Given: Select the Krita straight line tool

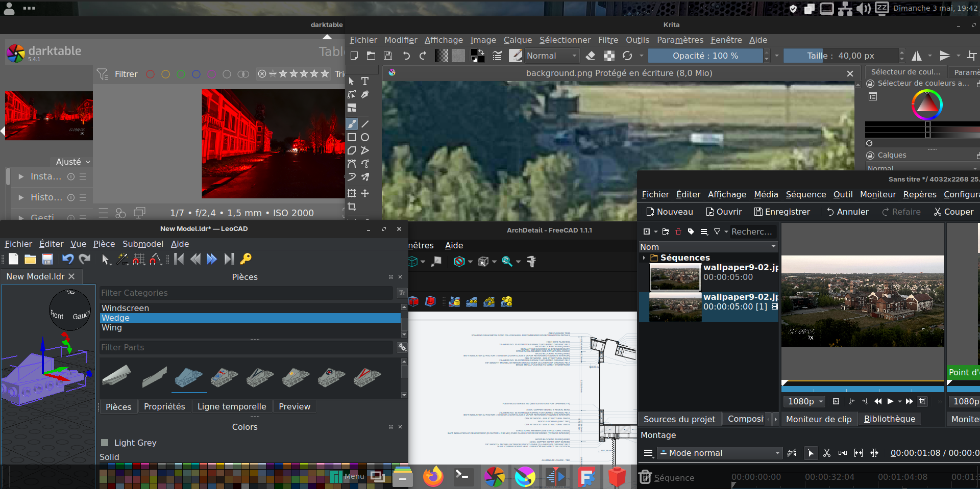Looking at the screenshot, I should 365,124.
